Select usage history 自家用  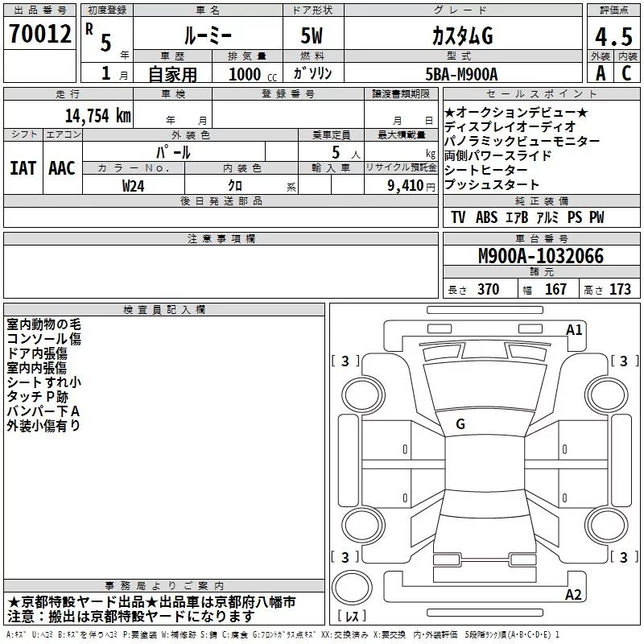coord(172,74)
